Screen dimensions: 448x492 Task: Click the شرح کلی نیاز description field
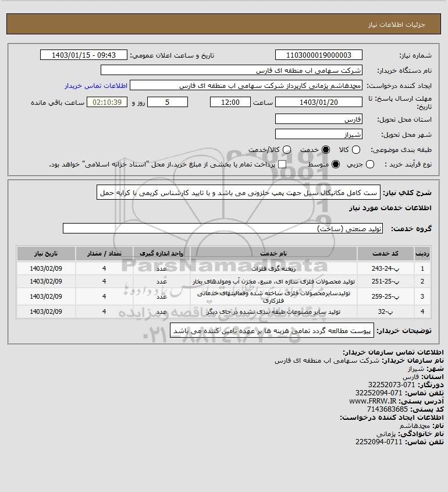tap(239, 193)
